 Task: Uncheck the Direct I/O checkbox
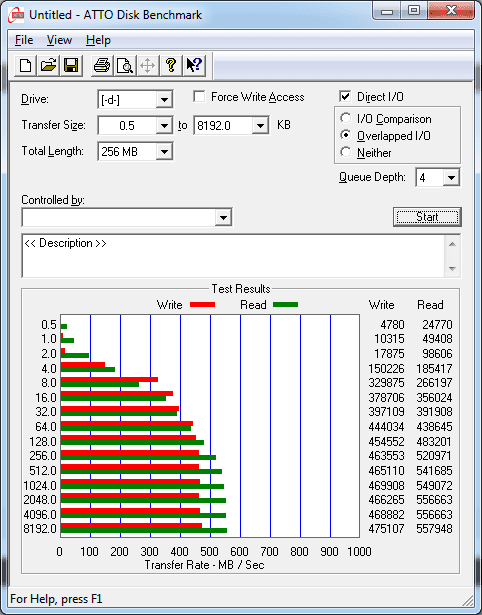point(345,96)
